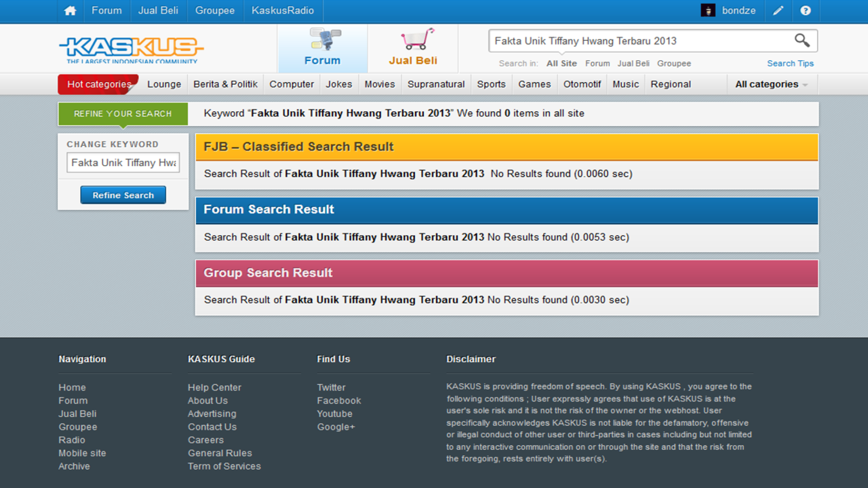Open Help Center footer link
Image resolution: width=868 pixels, height=488 pixels.
click(214, 388)
